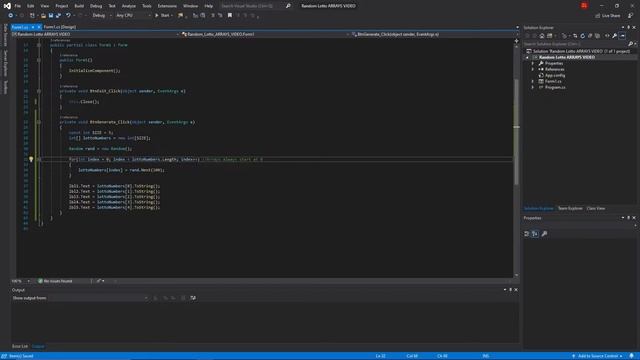Screen dimensions: 640x360
Task: Close the Form1.cs editor tab
Action: (39, 27)
